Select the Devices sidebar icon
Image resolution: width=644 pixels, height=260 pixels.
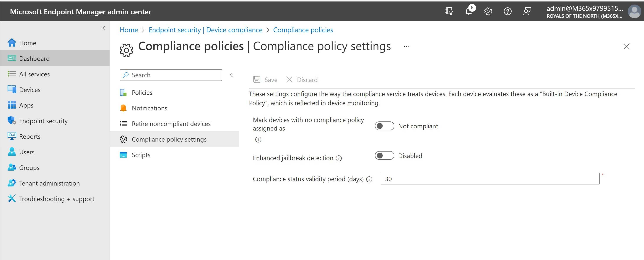pyautogui.click(x=11, y=89)
